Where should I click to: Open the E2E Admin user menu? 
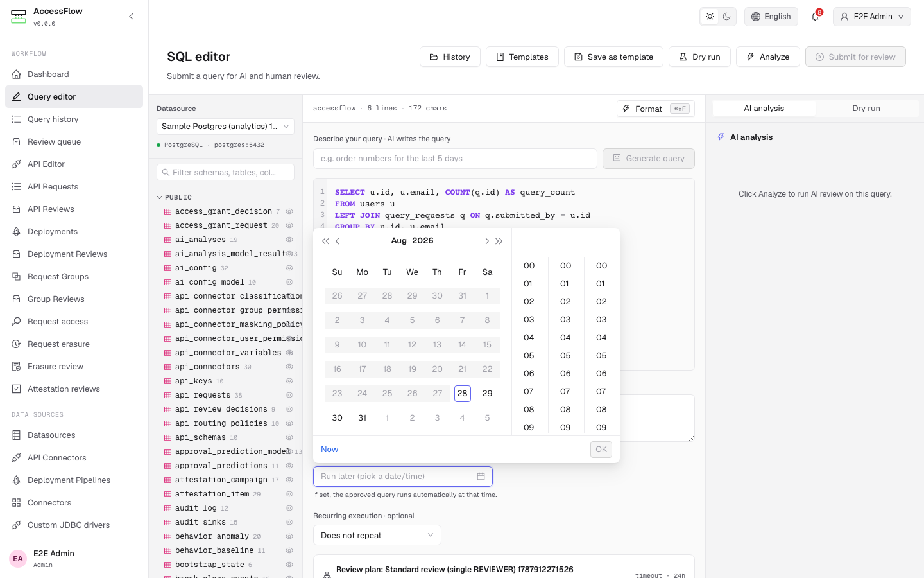pos(872,17)
